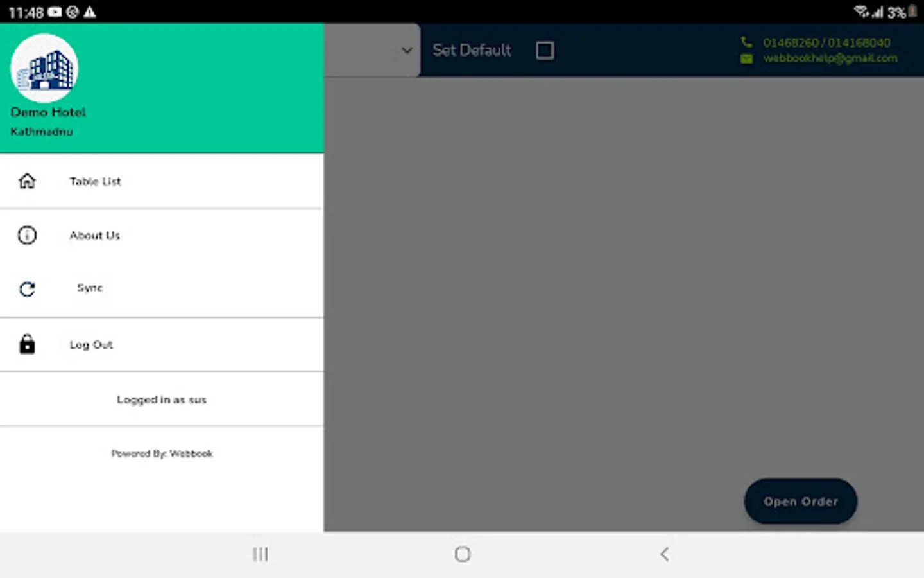Viewport: 924px width, 578px height.
Task: Tap the battery indicator in status bar
Action: (912, 12)
